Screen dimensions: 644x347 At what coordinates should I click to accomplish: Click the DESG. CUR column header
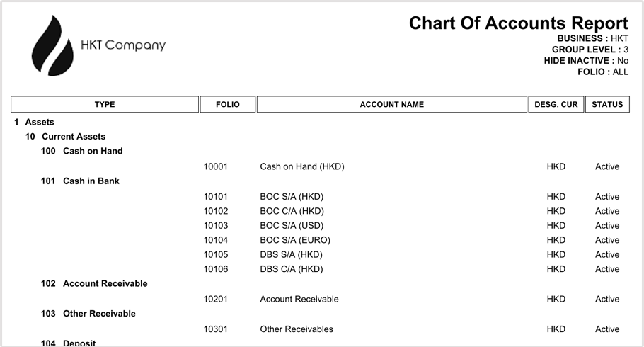tap(556, 105)
